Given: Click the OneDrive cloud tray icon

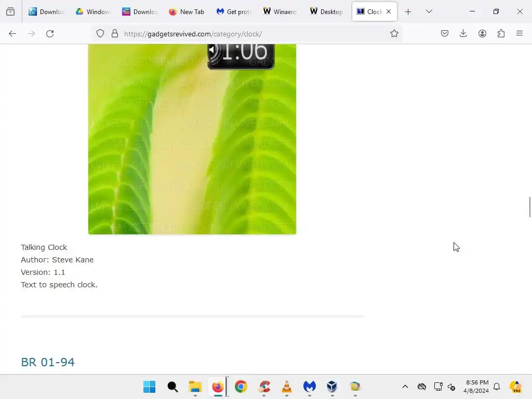Looking at the screenshot, I should [x=422, y=387].
